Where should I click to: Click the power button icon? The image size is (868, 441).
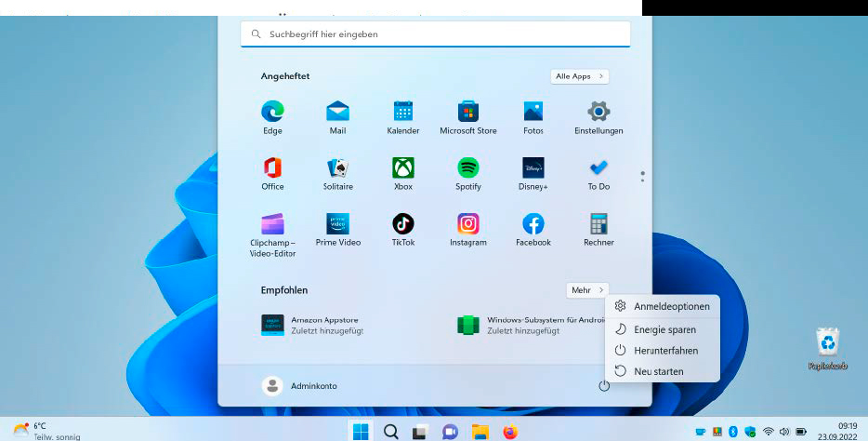coord(604,385)
